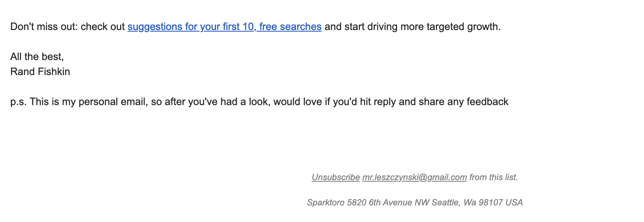Click the word "feedback" ending the postscript
The width and height of the screenshot is (644, 222).
pos(487,102)
